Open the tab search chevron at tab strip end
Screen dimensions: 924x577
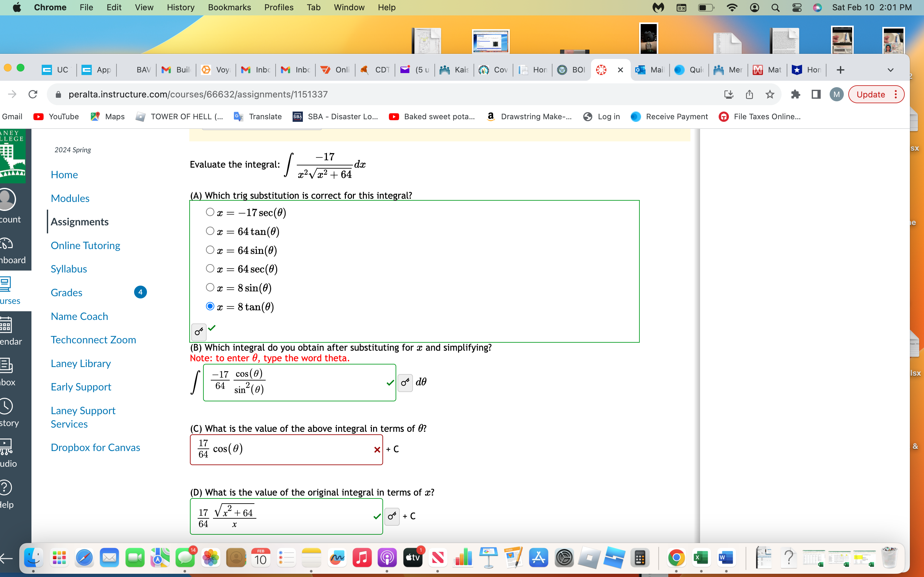(x=890, y=70)
